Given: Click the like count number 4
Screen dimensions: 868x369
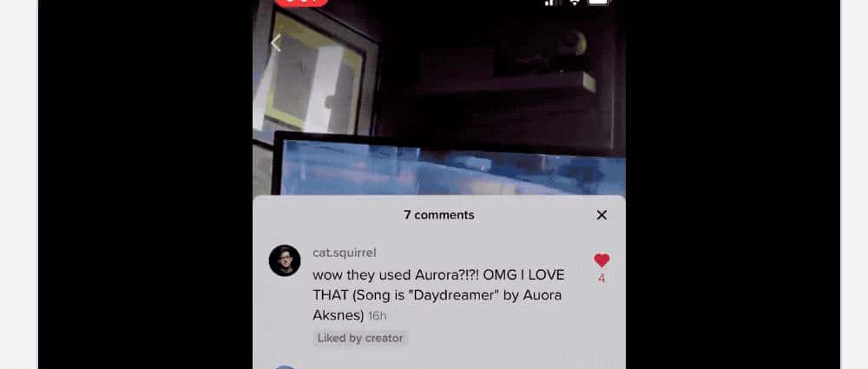Looking at the screenshot, I should 602,279.
